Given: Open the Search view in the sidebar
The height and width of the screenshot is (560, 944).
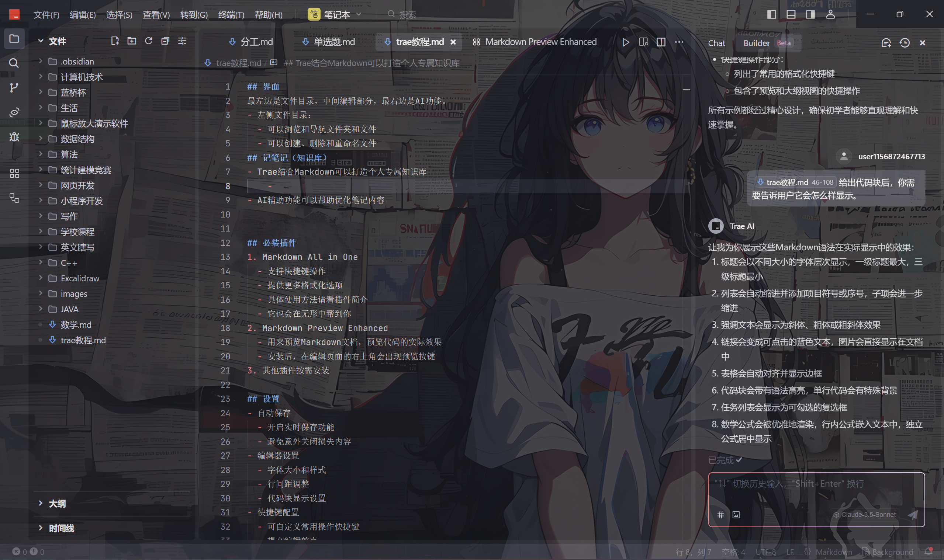Looking at the screenshot, I should (x=14, y=63).
